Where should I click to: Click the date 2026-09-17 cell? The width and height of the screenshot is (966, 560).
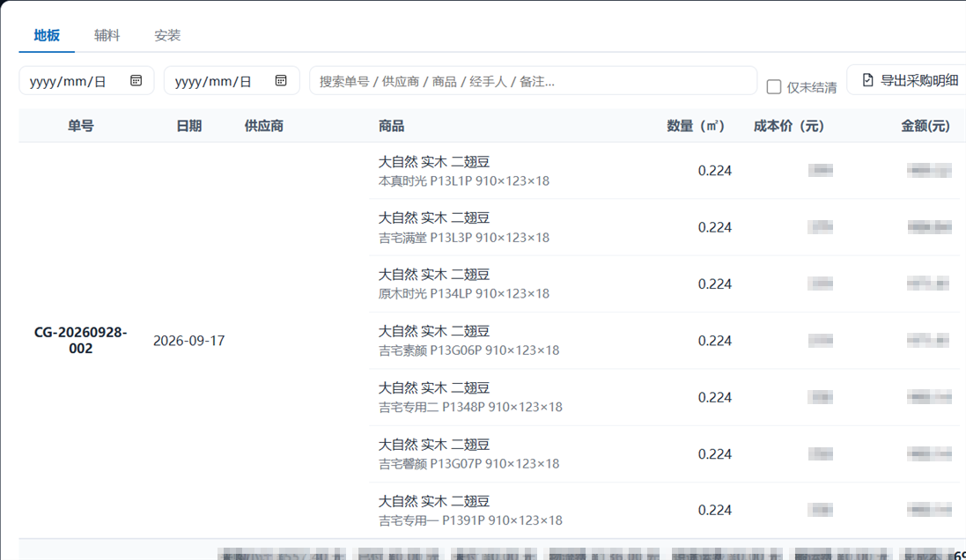click(x=188, y=341)
